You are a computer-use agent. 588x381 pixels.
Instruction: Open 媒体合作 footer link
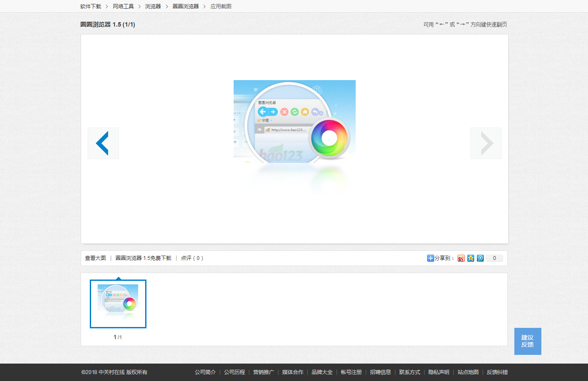tap(293, 372)
